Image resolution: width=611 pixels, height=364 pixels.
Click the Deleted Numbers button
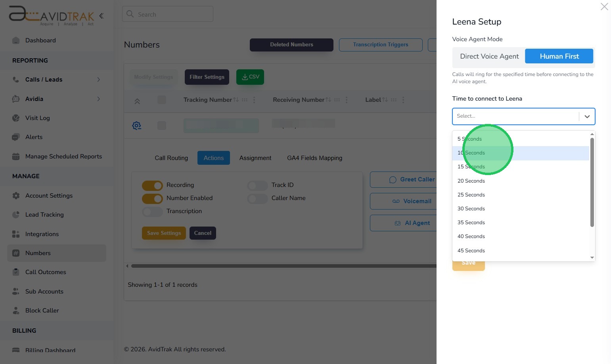[x=291, y=45]
